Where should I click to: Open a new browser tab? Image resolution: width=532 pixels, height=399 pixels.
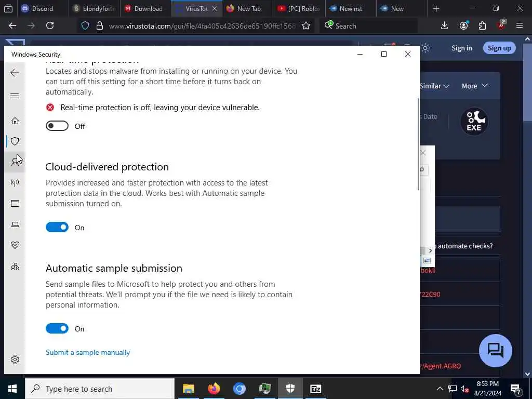coord(436,8)
